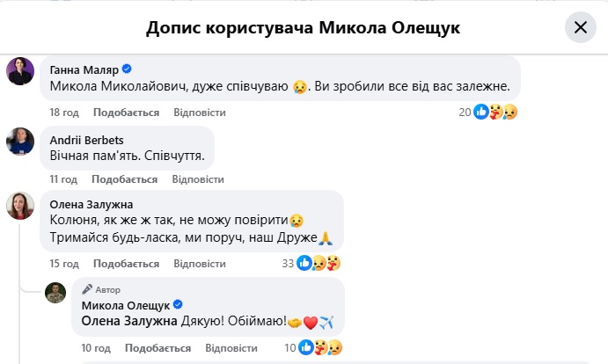Open the 18 год comment timestamp

[x=64, y=113]
